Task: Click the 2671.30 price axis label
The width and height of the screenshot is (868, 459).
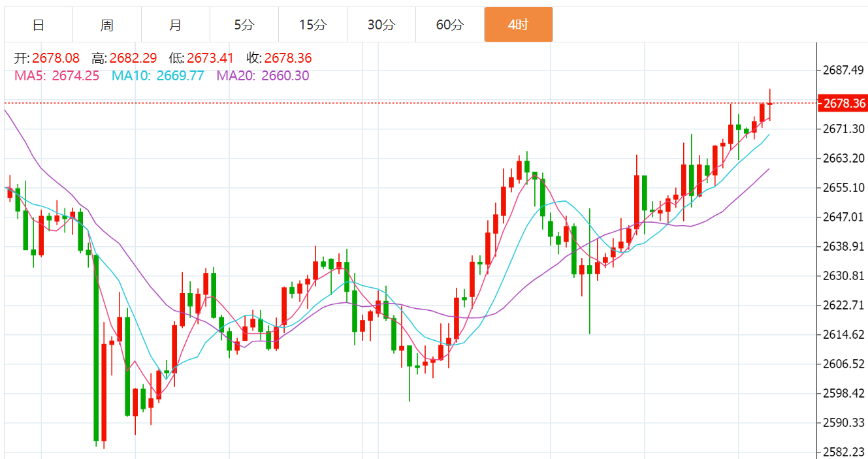Action: 844,129
